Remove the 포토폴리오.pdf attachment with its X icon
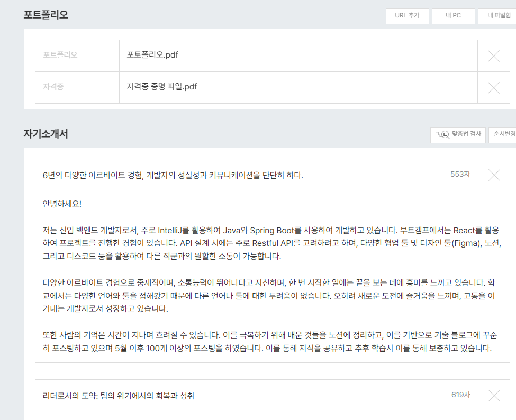 click(x=493, y=56)
